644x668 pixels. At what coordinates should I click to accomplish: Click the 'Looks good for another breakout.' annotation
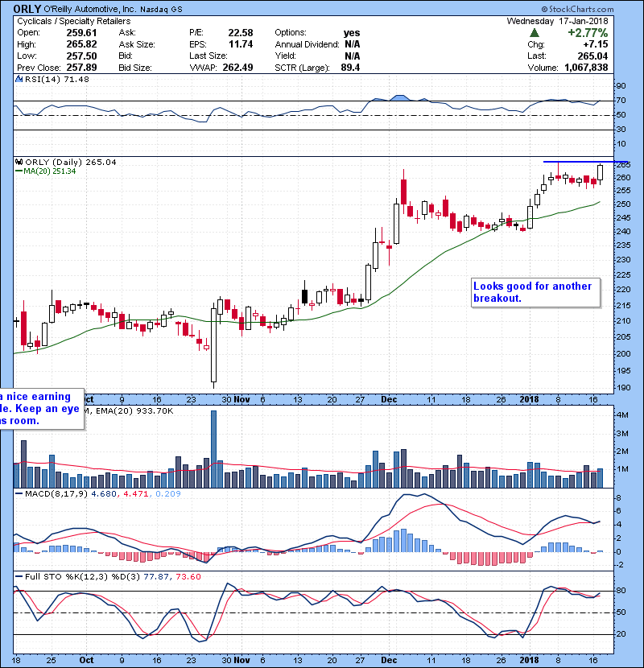pos(536,292)
